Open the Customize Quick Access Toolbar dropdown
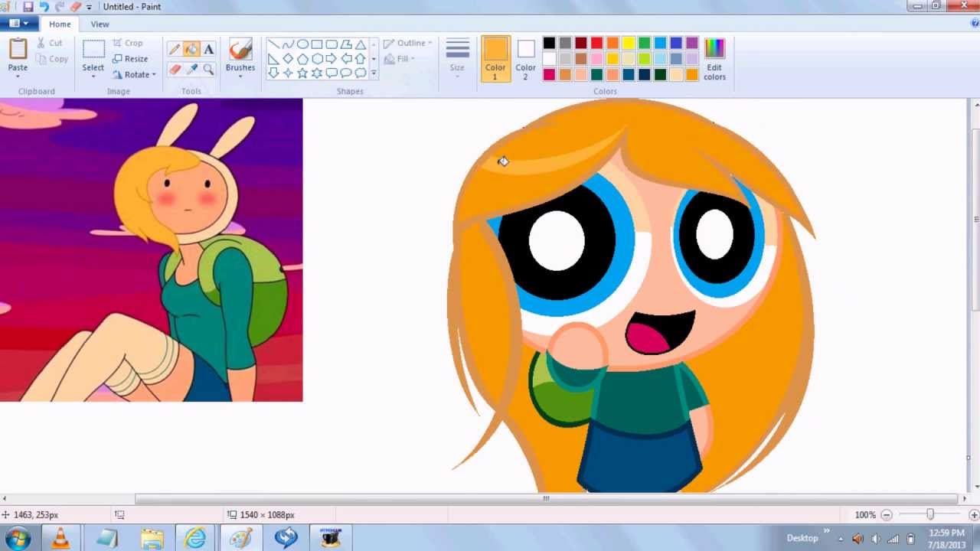 click(89, 7)
